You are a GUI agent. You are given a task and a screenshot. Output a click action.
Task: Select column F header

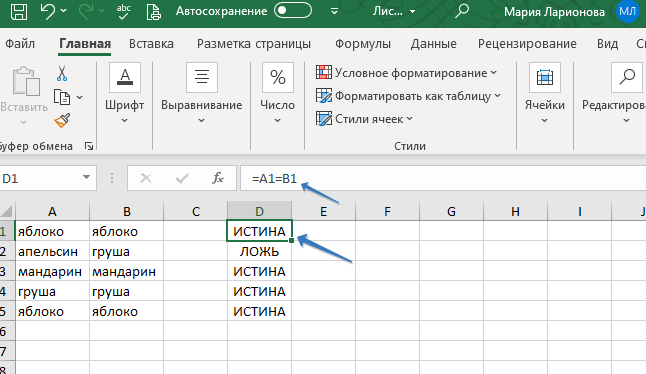[x=387, y=211]
